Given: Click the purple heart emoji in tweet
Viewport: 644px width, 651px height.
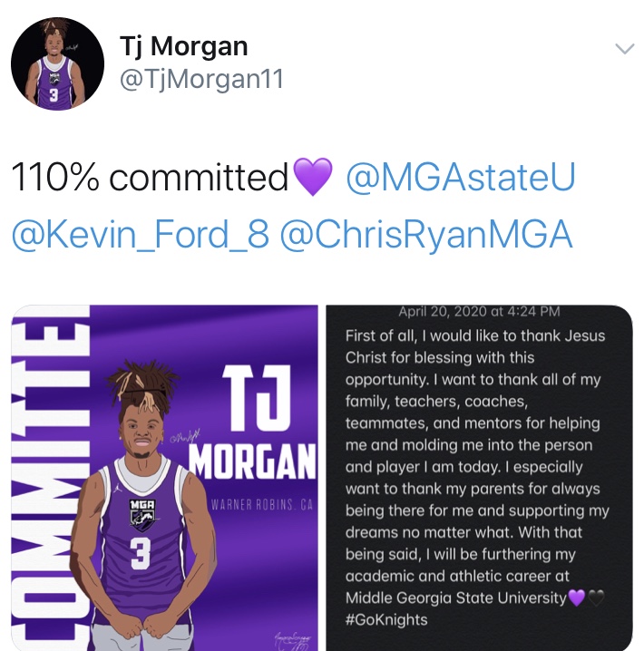Looking at the screenshot, I should (x=313, y=176).
